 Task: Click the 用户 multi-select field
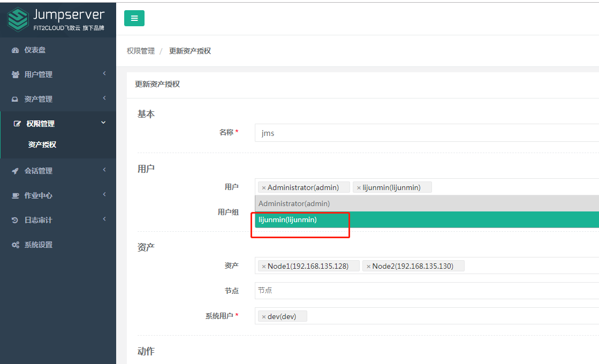click(427, 187)
